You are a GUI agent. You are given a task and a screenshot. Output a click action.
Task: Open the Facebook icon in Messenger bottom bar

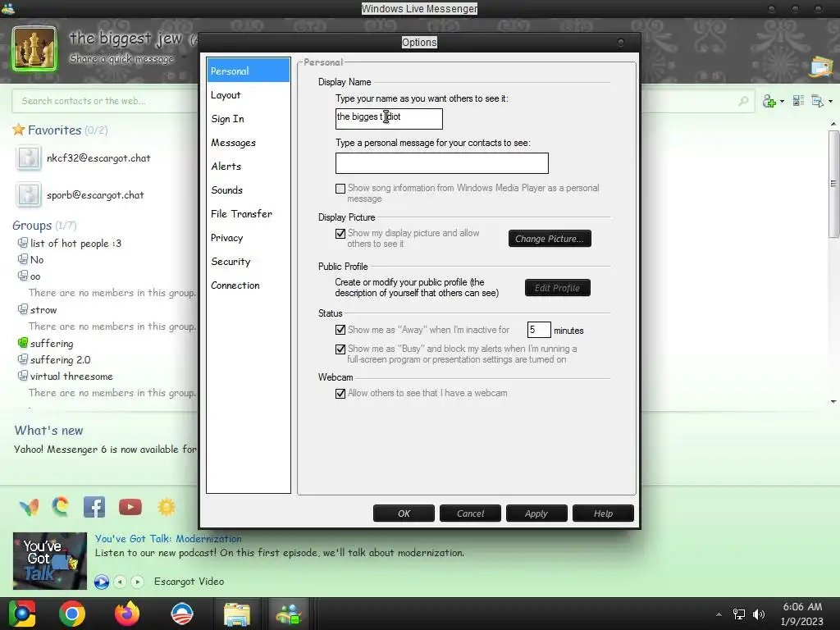94,507
